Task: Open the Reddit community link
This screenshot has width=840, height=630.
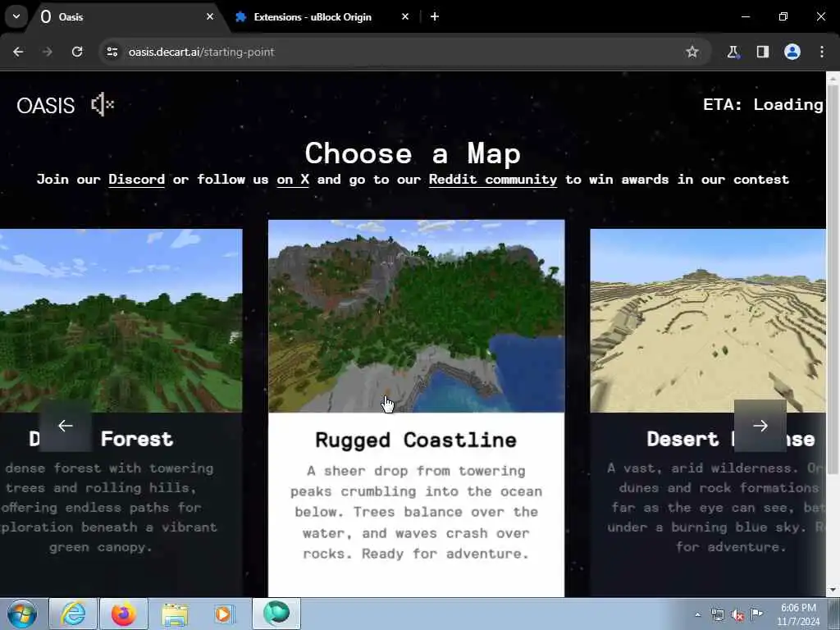Action: pos(493,180)
